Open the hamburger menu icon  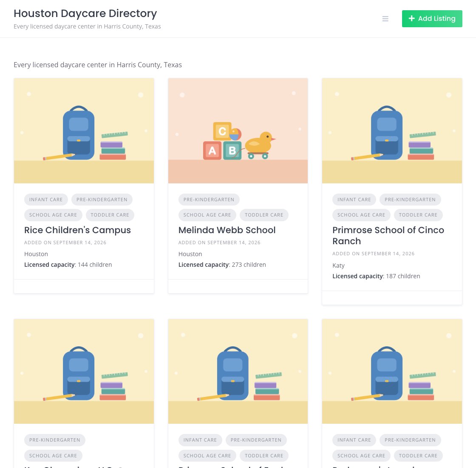coord(385,19)
